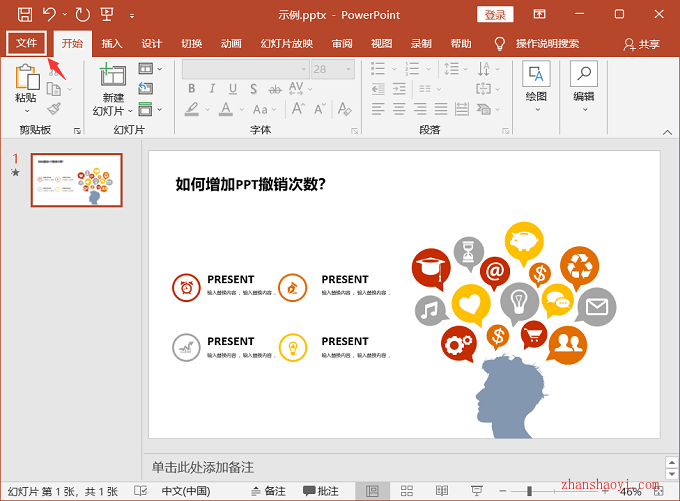Click the font name combo box
Viewport: 680px width, 501px height.
coord(245,69)
